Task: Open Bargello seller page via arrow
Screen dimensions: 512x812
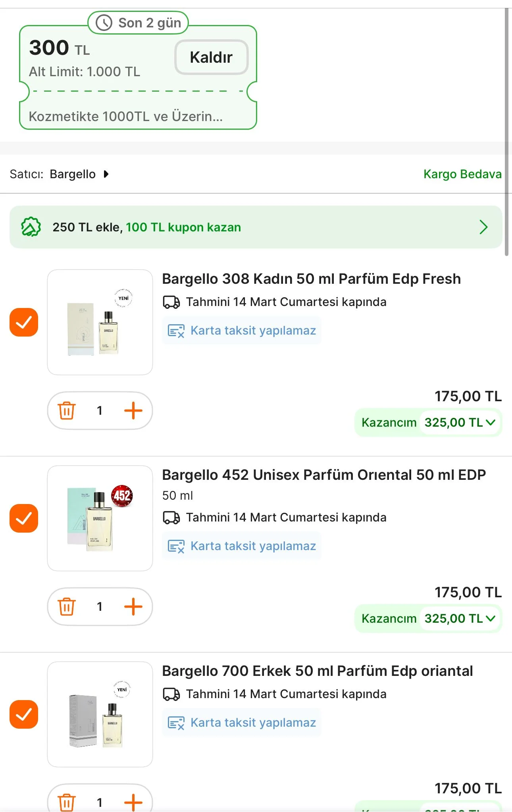Action: pyautogui.click(x=106, y=174)
